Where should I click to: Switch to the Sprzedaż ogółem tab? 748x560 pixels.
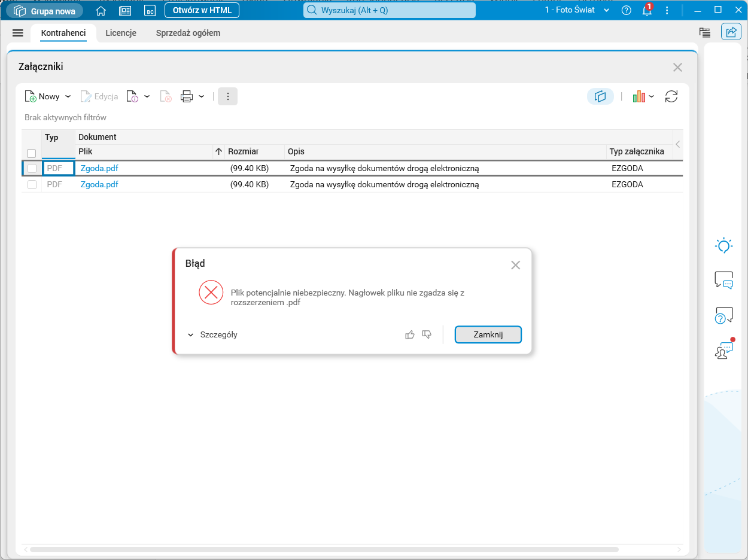(x=188, y=33)
